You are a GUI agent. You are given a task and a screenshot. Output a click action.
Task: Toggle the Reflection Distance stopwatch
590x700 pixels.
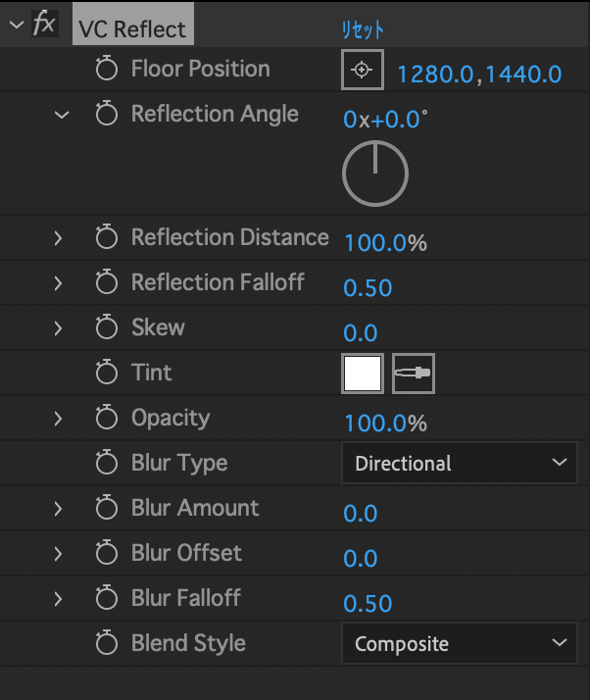click(106, 237)
